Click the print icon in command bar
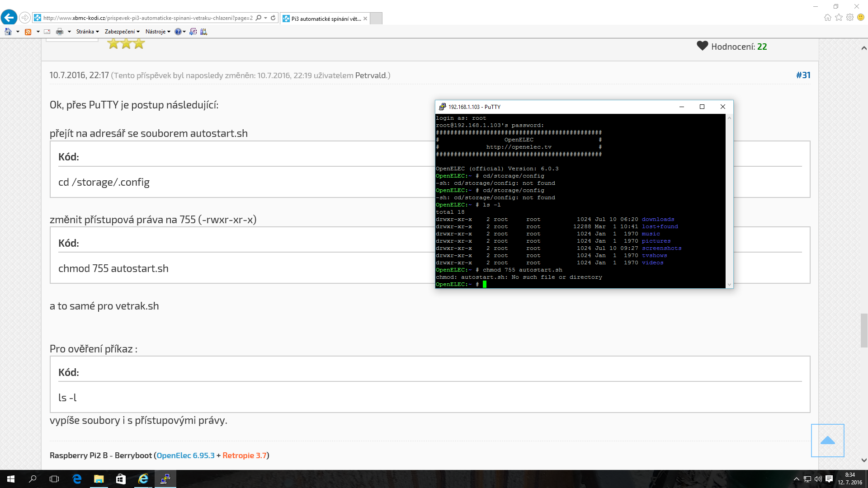This screenshot has width=868, height=488. (60, 32)
